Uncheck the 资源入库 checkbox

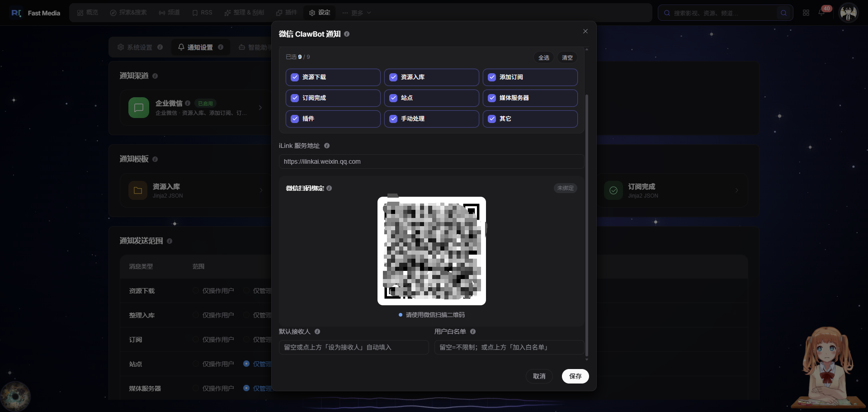[393, 77]
